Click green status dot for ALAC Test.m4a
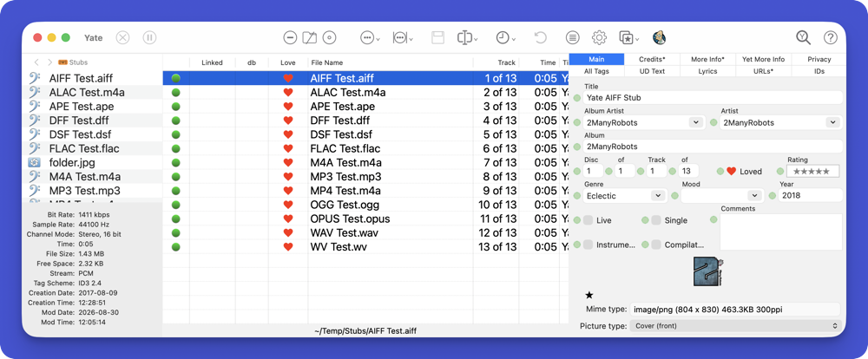 click(176, 93)
